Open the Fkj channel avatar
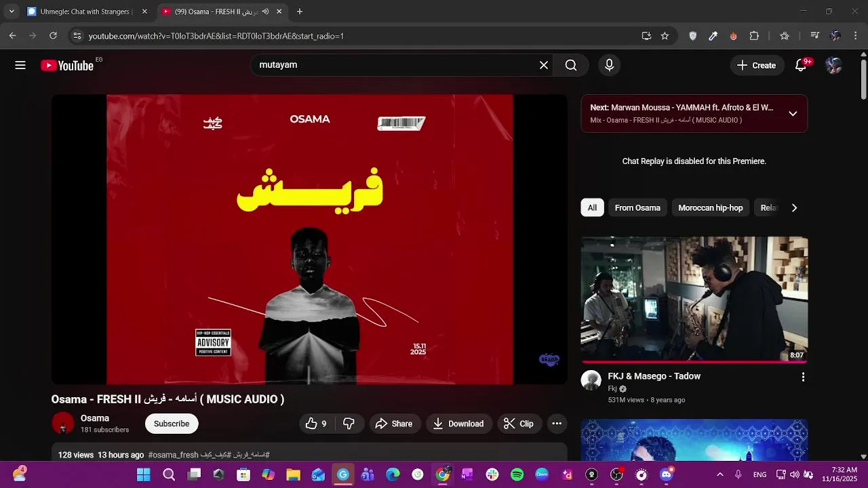 (591, 380)
